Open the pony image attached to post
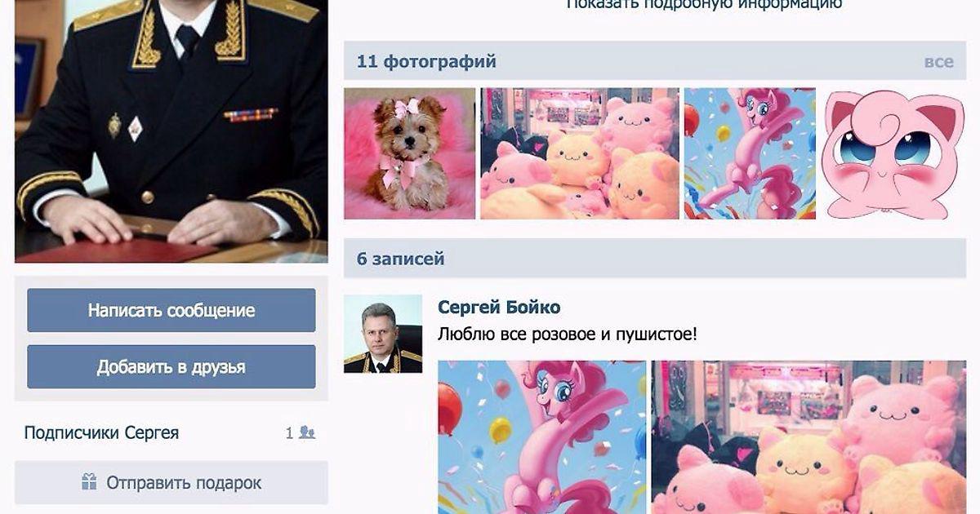Image resolution: width=980 pixels, height=514 pixels. point(542,437)
